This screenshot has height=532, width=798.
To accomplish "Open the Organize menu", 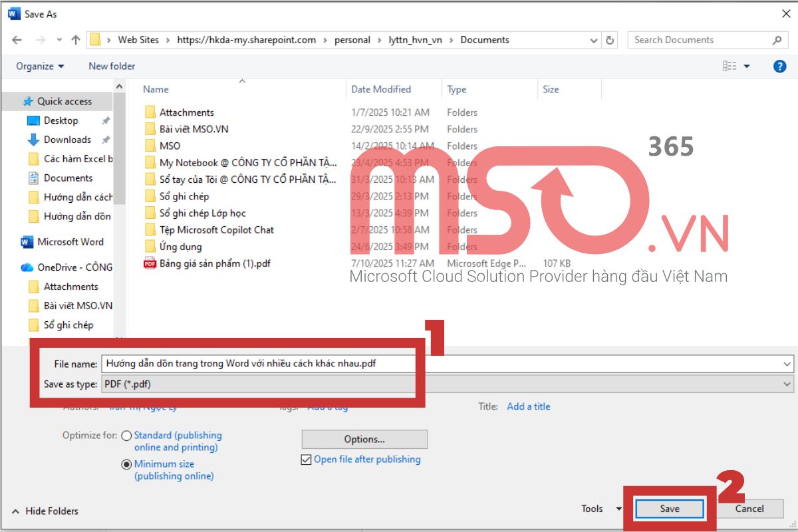I will pos(40,66).
